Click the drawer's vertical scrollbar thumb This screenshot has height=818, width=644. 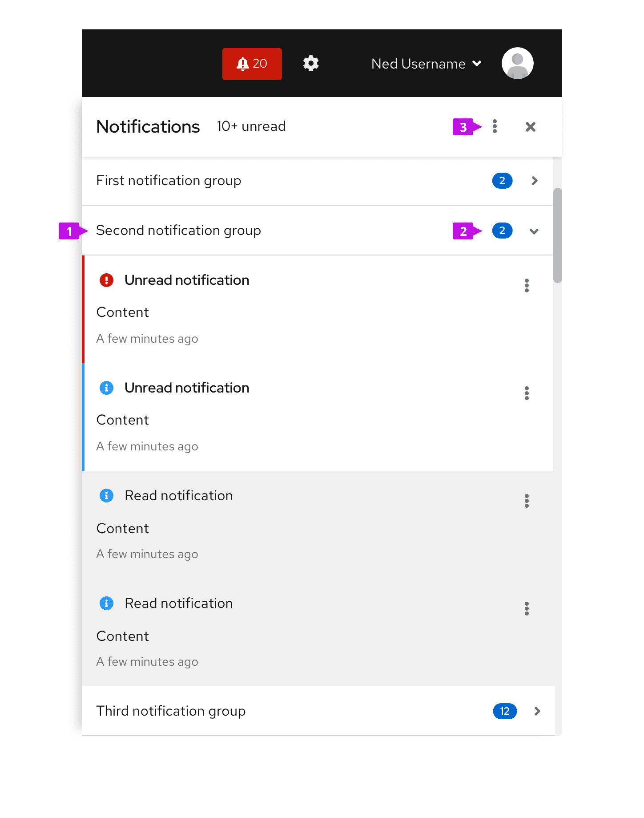(x=557, y=235)
